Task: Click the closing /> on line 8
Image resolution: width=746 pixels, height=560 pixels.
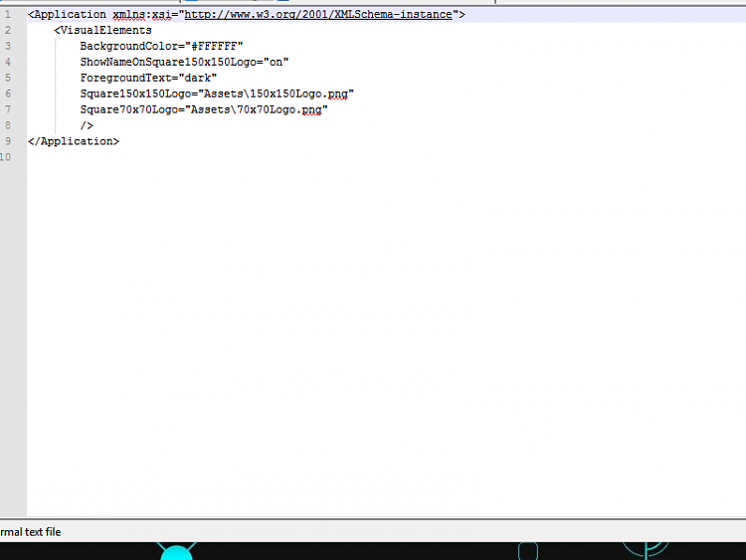Action: [x=87, y=125]
